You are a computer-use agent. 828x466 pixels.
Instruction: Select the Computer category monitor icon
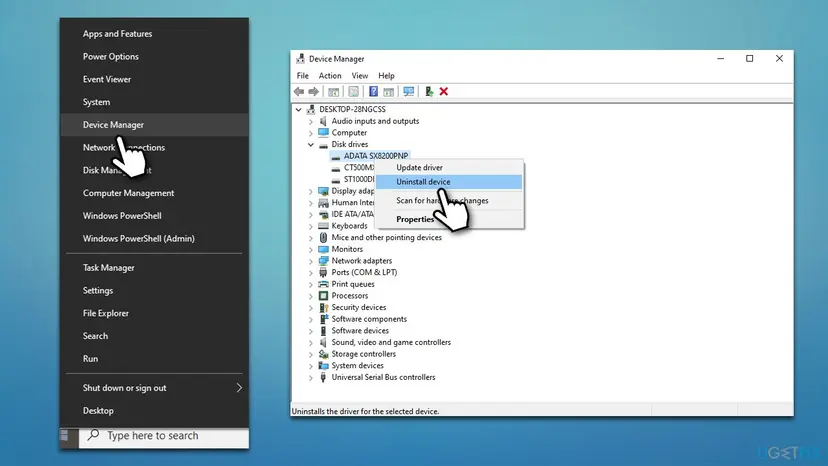point(323,133)
